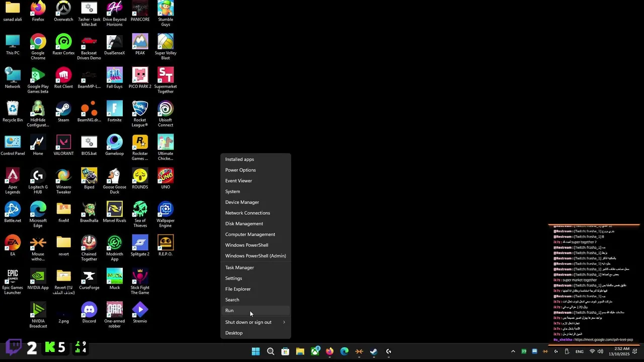This screenshot has height=362, width=644.
Task: Switch ENG input language indicator
Action: coord(580,351)
